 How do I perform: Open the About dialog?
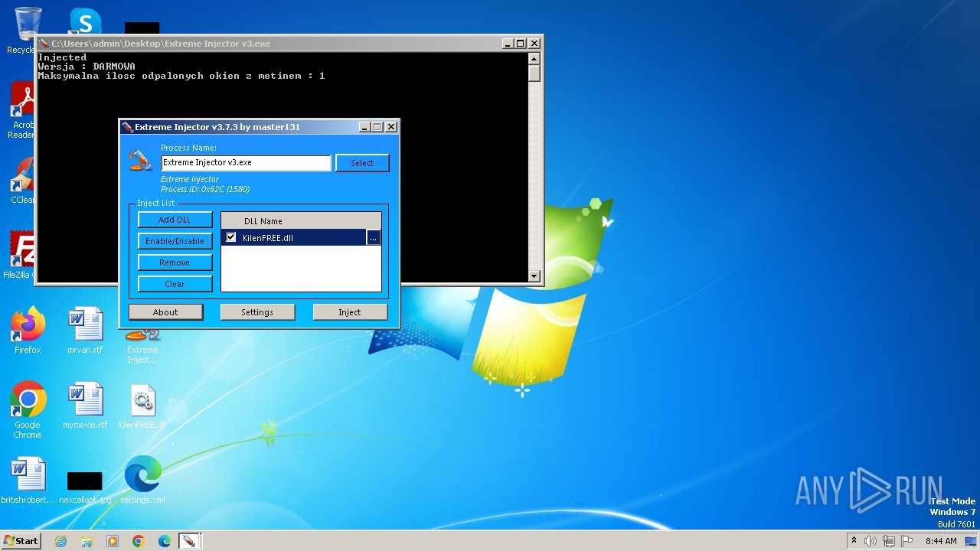click(x=165, y=312)
